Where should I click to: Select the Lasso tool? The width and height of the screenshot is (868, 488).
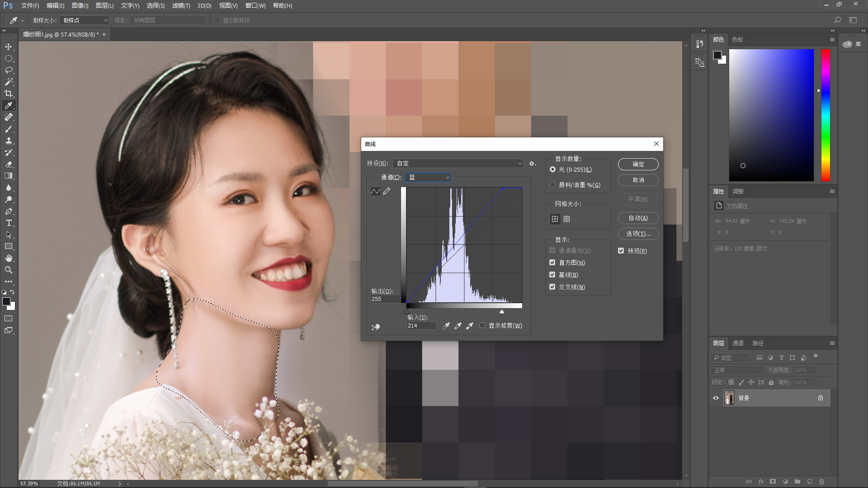pos(9,70)
